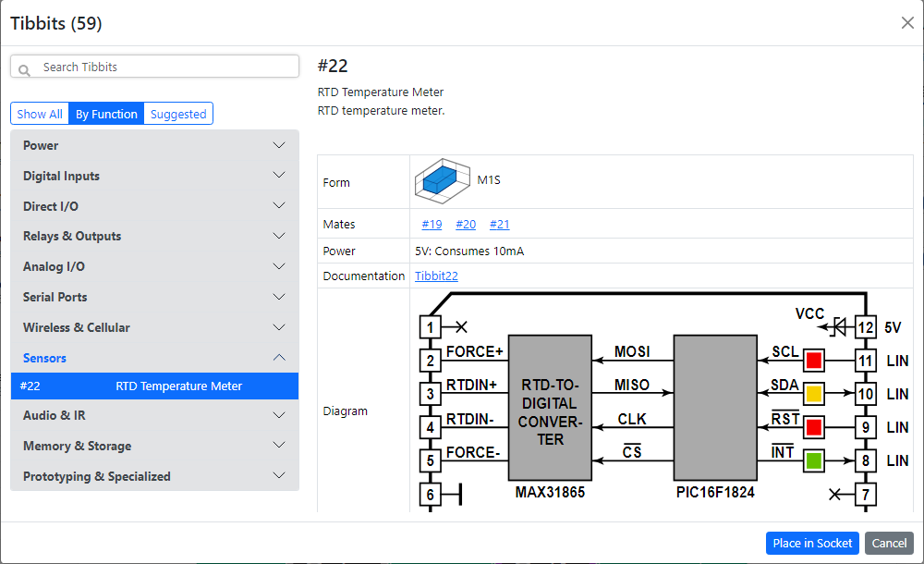Click pin 12 box in the diagram
This screenshot has height=564, width=924.
coord(865,326)
